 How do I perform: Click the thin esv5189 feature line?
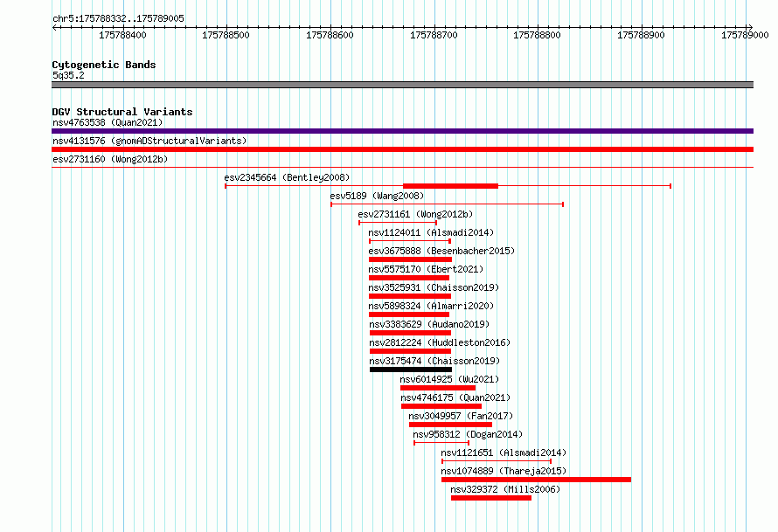447,204
